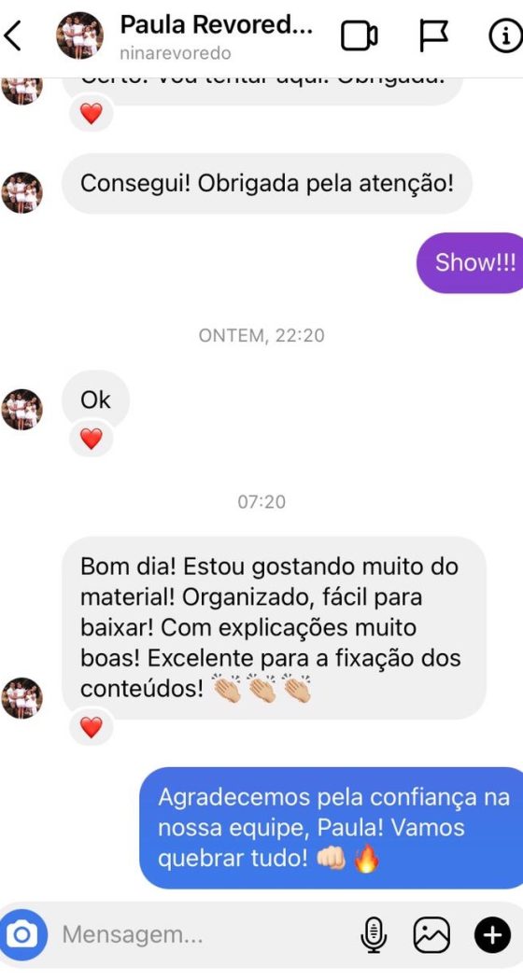
Task: Go back using the header arrow
Action: click(12, 35)
